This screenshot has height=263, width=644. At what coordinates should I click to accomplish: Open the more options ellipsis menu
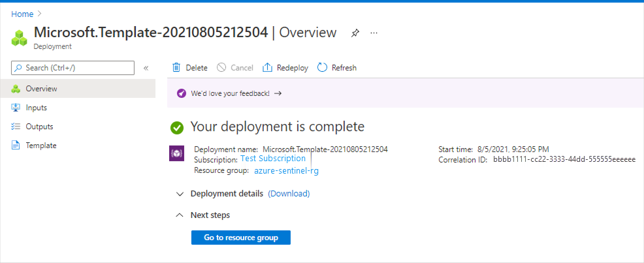click(374, 33)
